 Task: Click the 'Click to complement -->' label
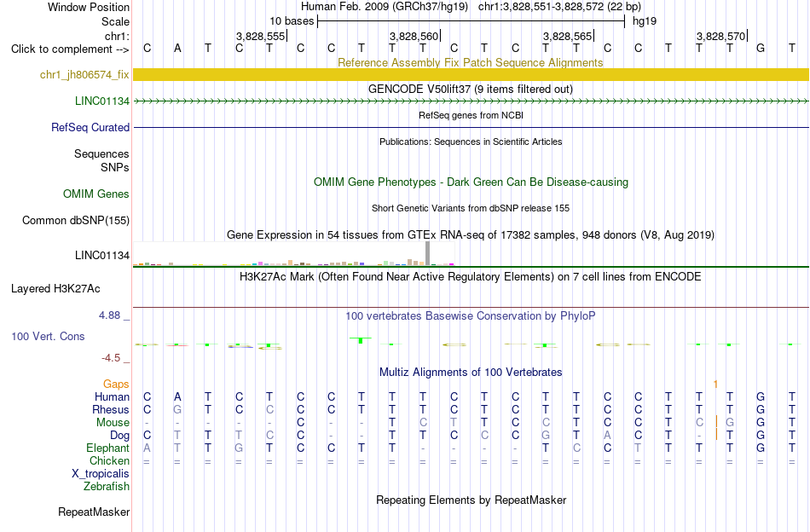(70, 49)
